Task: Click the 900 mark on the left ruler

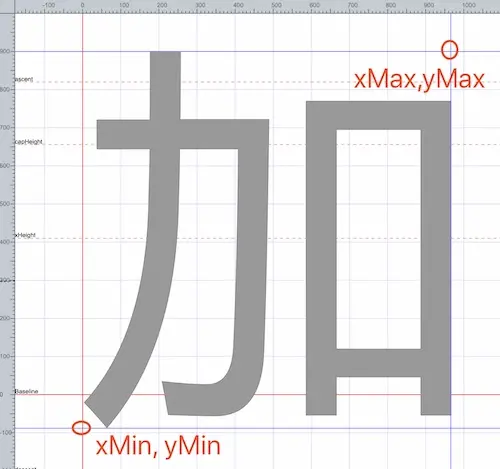Action: click(x=5, y=51)
